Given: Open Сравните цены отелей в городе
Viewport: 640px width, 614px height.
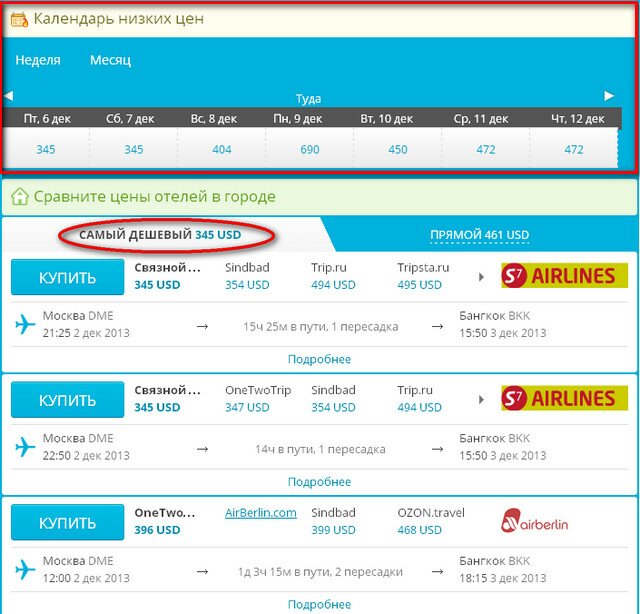Looking at the screenshot, I should point(154,196).
